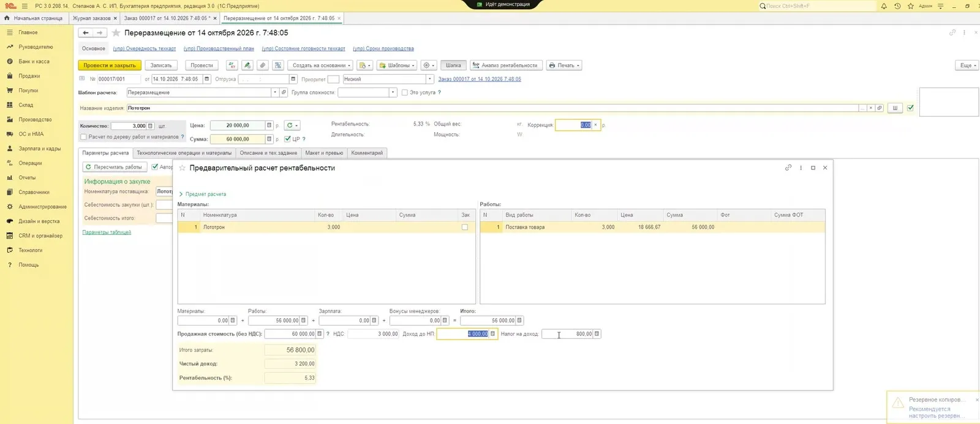Screen dimensions: 980x424
Task: Open Параметры таблицей link
Action: tap(107, 232)
